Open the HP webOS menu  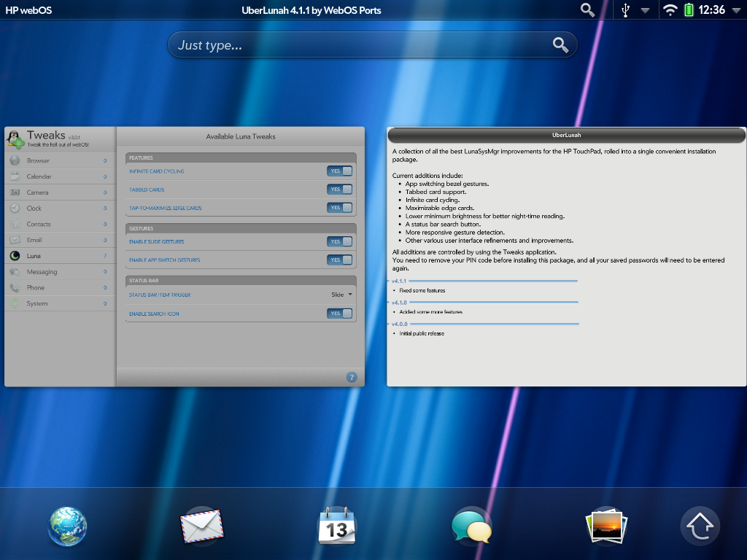click(28, 10)
